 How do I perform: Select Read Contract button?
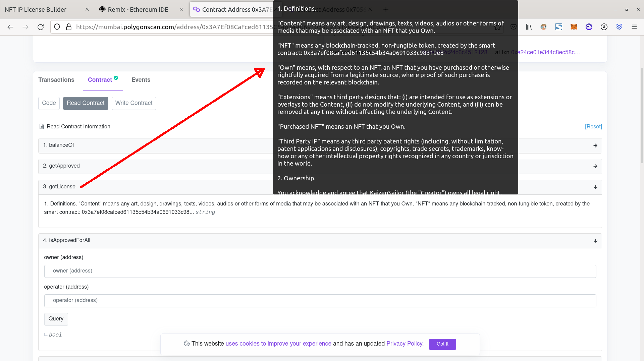pyautogui.click(x=86, y=103)
